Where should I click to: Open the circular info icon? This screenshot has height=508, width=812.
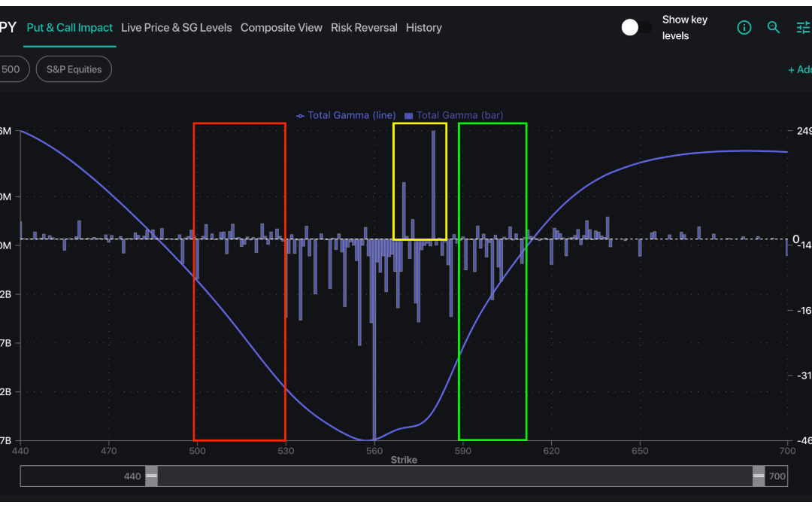[x=744, y=27]
